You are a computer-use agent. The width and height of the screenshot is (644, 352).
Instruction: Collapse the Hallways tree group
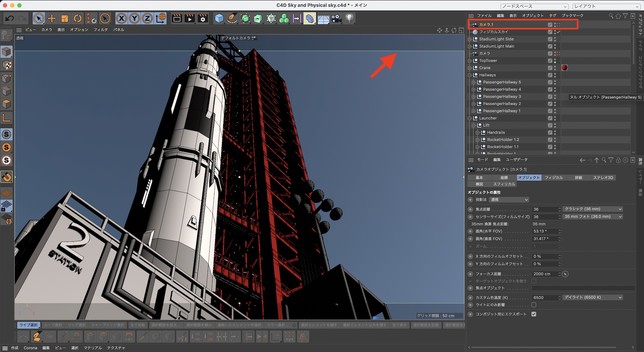(469, 75)
